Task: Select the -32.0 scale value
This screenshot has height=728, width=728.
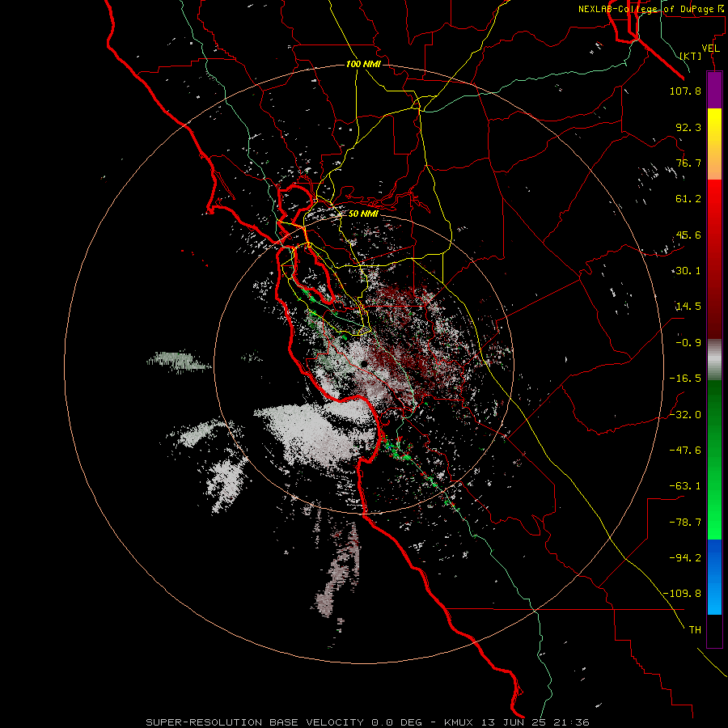Action: pyautogui.click(x=685, y=415)
